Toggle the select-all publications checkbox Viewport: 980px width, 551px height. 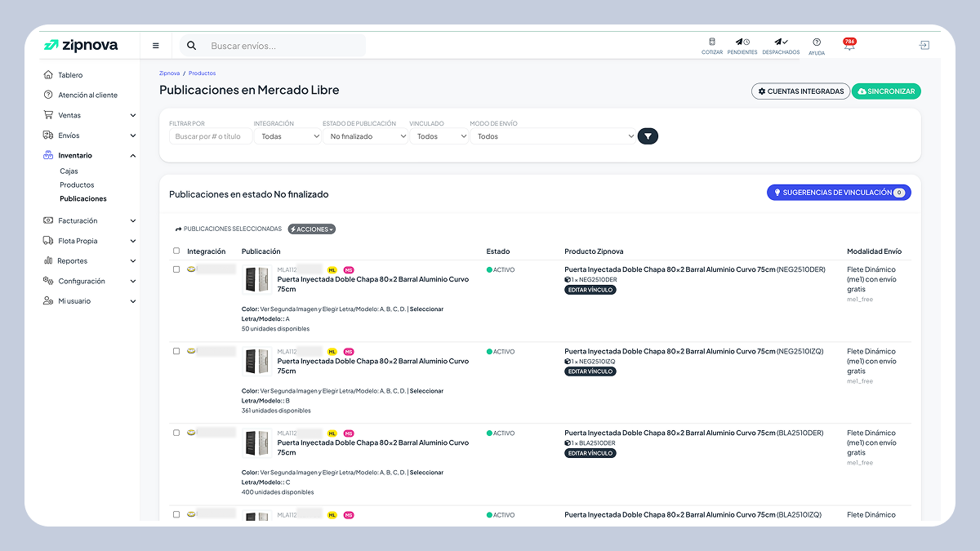[176, 251]
